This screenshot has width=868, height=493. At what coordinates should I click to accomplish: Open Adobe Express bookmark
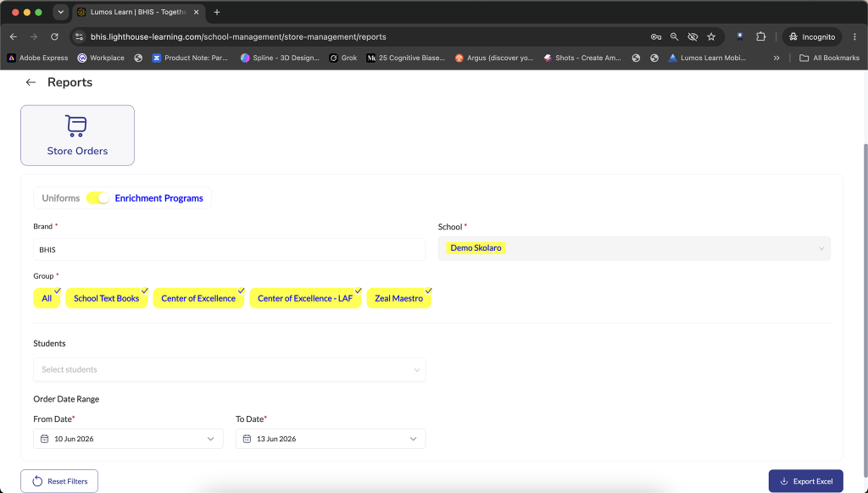click(37, 58)
